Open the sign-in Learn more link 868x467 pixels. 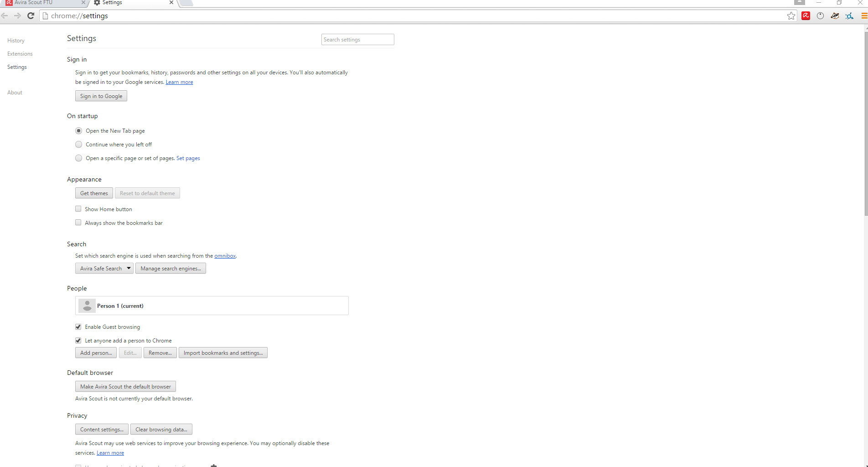(179, 82)
